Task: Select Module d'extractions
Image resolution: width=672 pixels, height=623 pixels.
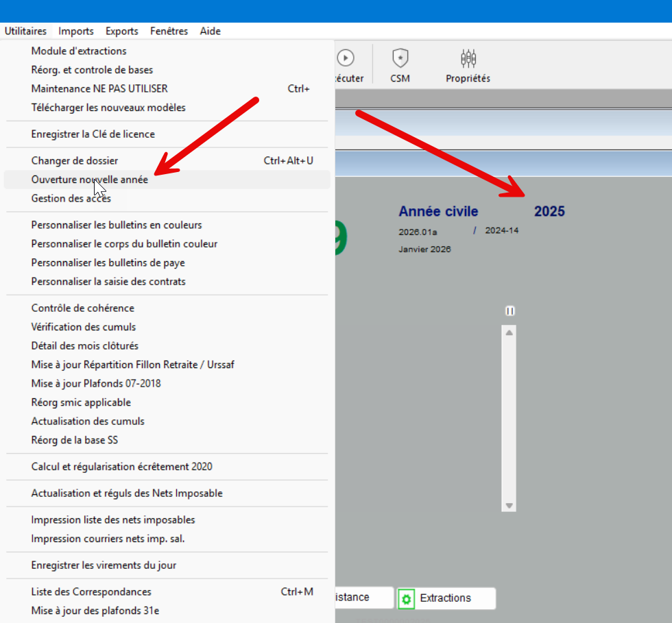Action: point(79,51)
